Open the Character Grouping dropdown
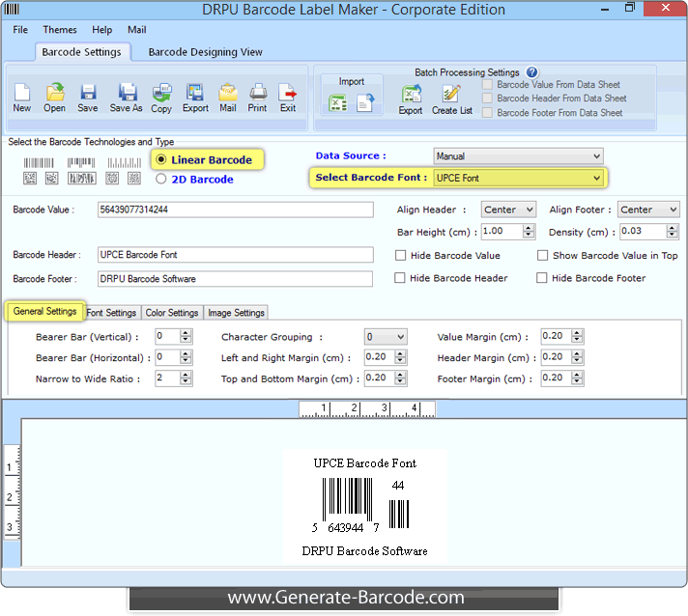The width and height of the screenshot is (688, 616). (x=386, y=337)
